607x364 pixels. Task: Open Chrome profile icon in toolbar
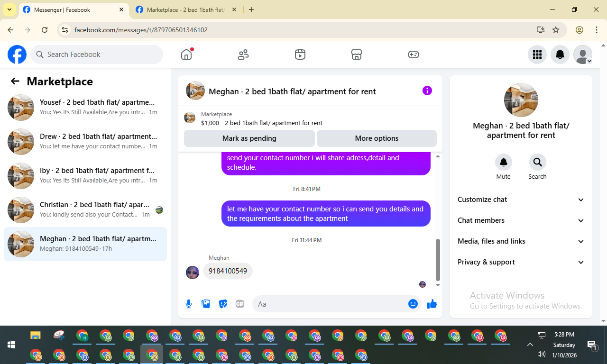579,30
